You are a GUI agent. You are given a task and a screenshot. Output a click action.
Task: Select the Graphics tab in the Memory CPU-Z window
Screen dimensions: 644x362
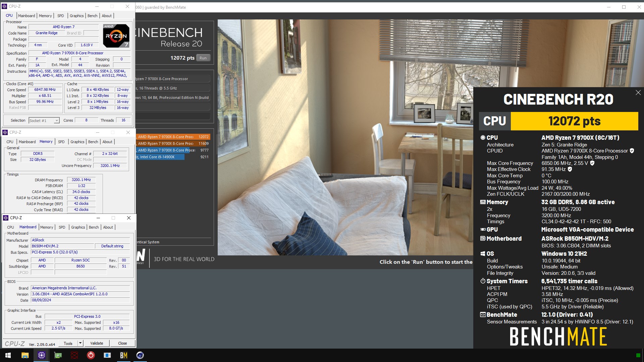click(77, 142)
